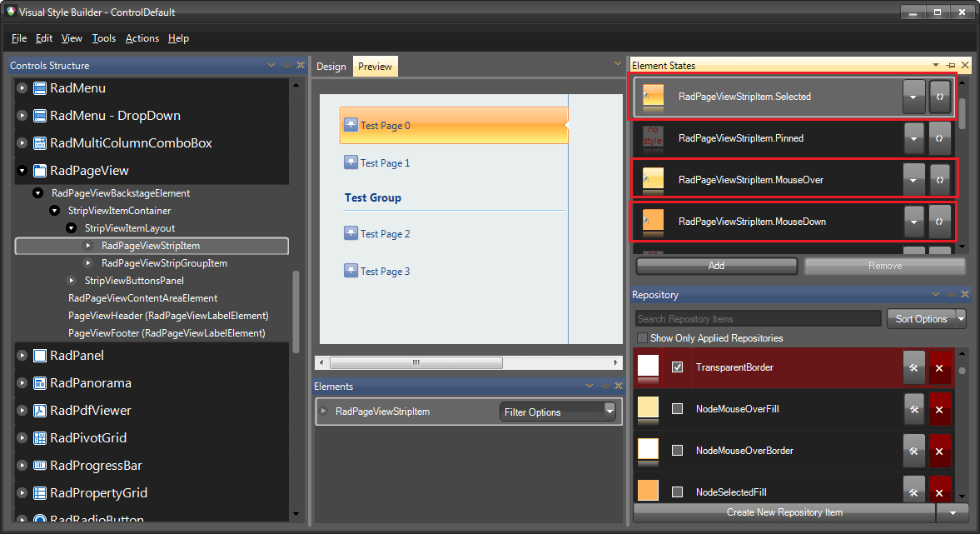Viewport: 980px width, 534px height.
Task: Uncheck the TransparentBorder repository checkbox
Action: pos(678,367)
